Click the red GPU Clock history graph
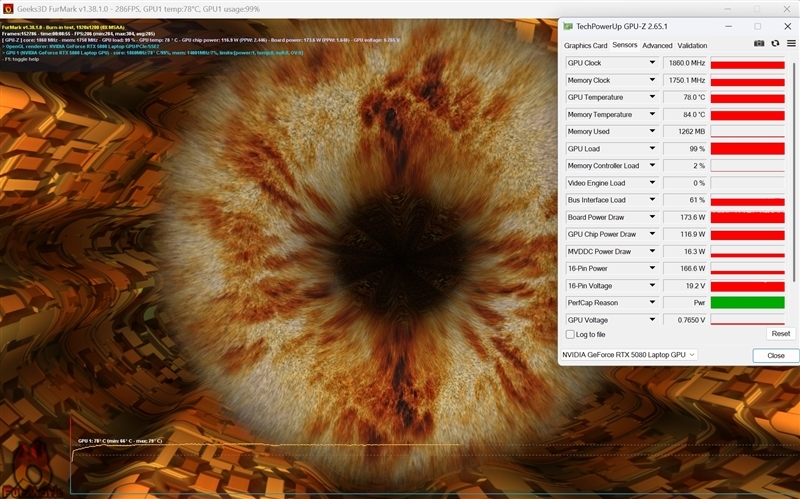The height and width of the screenshot is (499, 800). coord(747,63)
